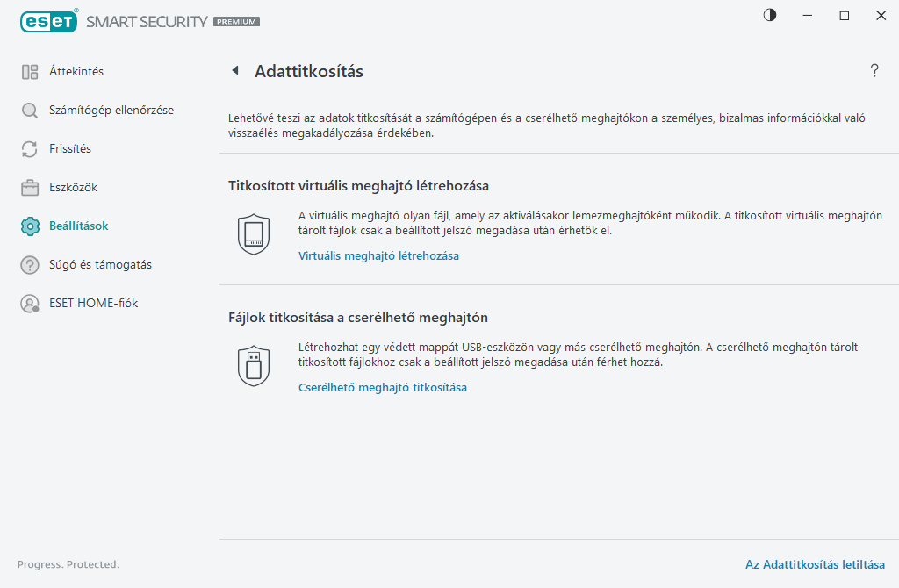Open the Cserélhető meghajtó titkosítása link
The height and width of the screenshot is (588, 899).
click(383, 388)
